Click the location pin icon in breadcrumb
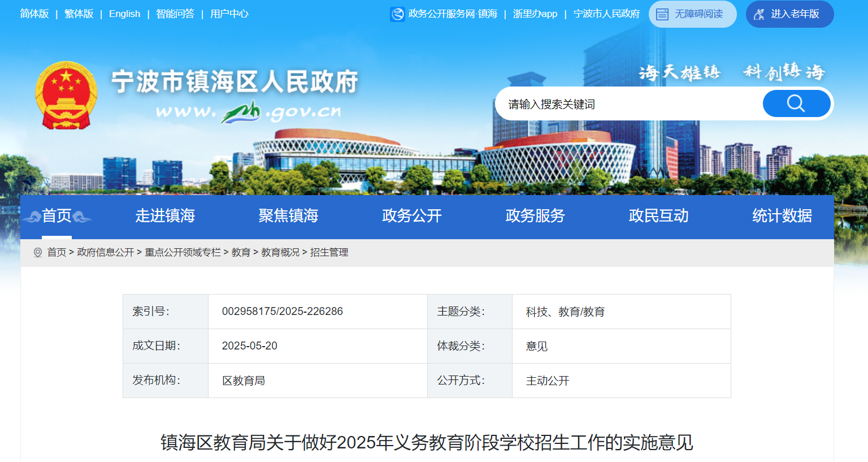Image resolution: width=868 pixels, height=462 pixels. click(38, 253)
